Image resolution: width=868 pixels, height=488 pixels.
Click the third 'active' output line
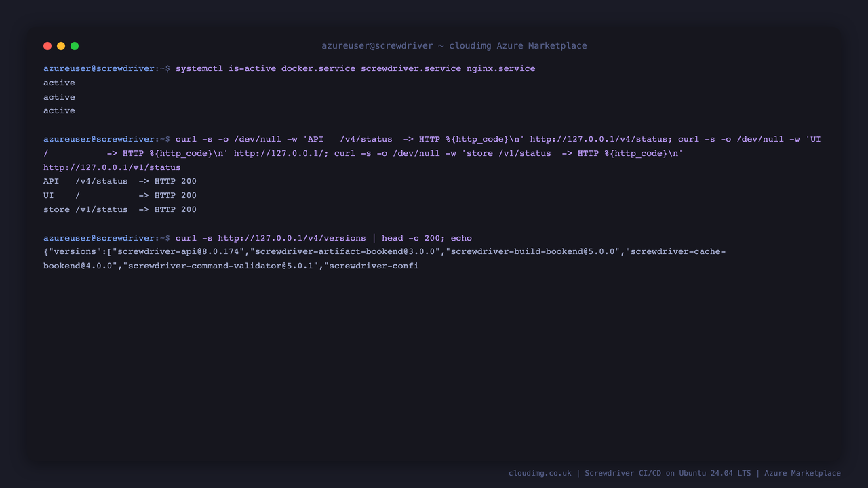(59, 110)
